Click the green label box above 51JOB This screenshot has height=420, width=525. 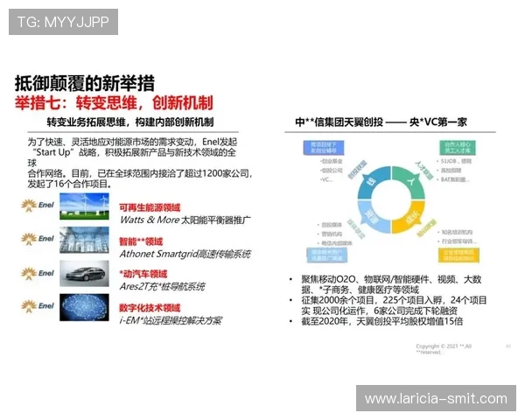(458, 148)
